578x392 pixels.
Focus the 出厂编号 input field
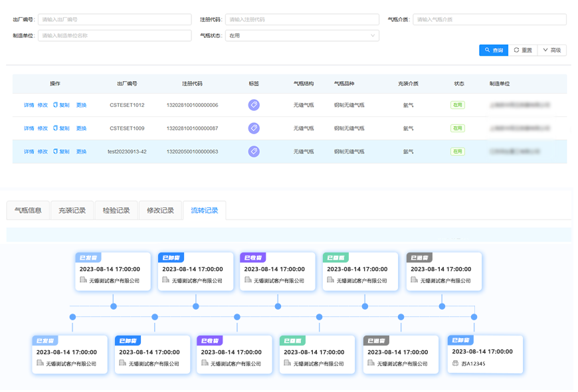[x=114, y=20]
